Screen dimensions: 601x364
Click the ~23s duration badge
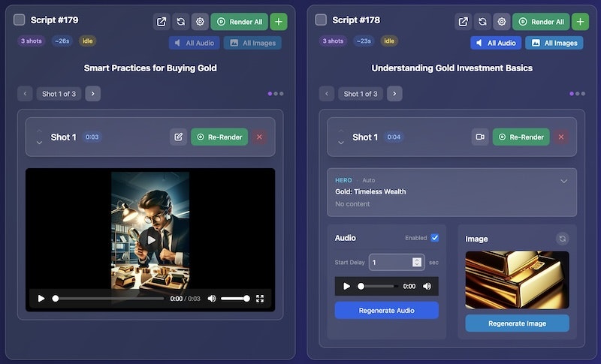coord(364,41)
